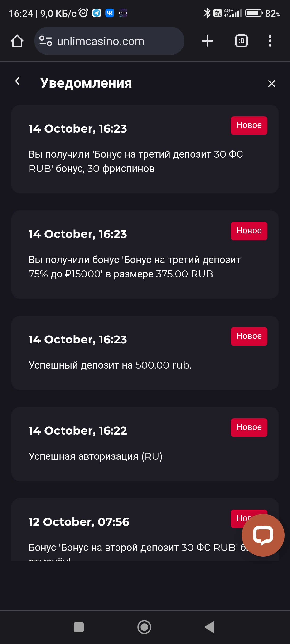290x644 pixels.
Task: Go back from Уведомления panel
Action: click(x=18, y=81)
